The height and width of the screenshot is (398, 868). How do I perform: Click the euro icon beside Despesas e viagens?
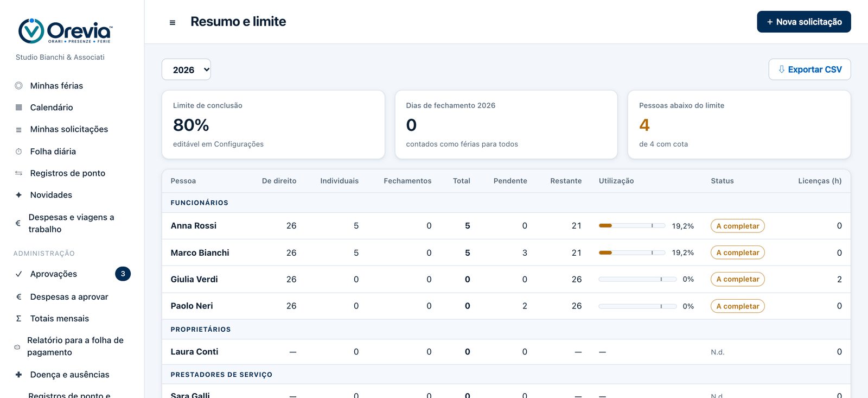[x=18, y=223]
